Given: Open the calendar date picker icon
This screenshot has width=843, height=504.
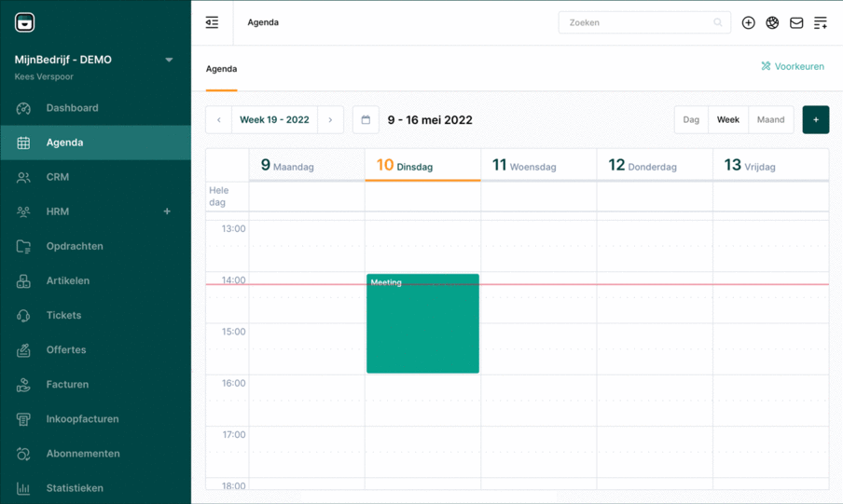Looking at the screenshot, I should coord(366,120).
